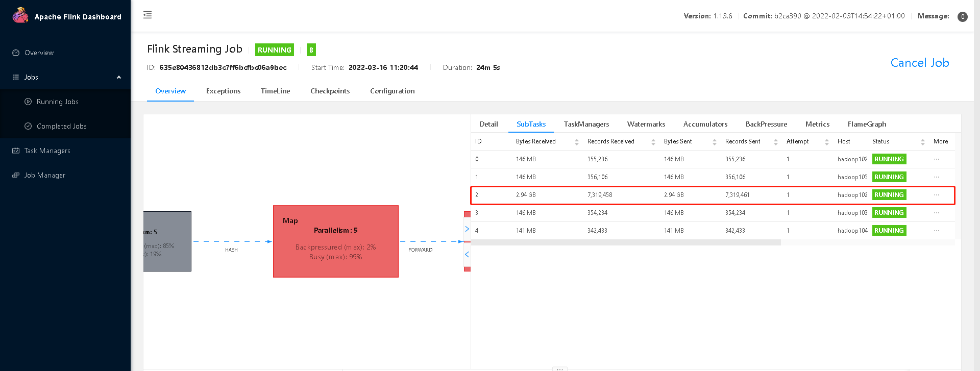Screen dimensions: 980x371
Task: Open the Watermarks tab
Action: tap(646, 124)
